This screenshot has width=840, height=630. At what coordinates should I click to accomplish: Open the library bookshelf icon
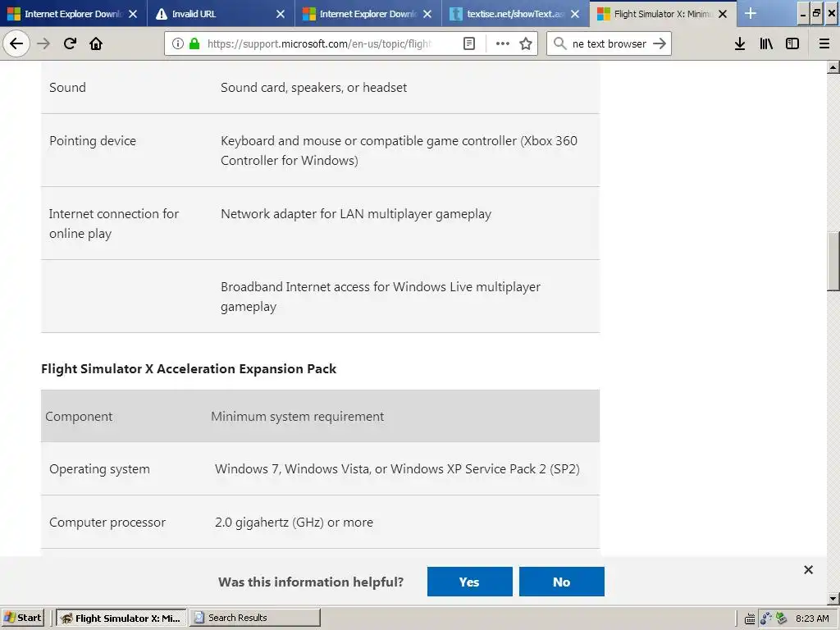(x=766, y=43)
